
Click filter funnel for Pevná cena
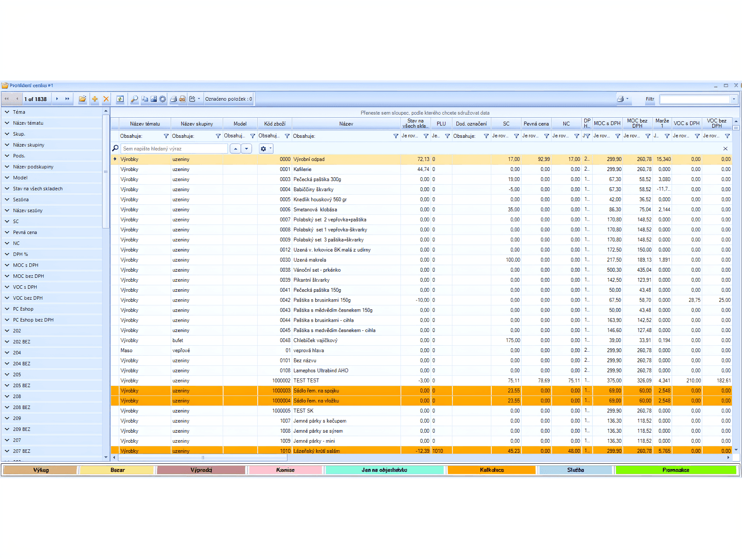547,136
